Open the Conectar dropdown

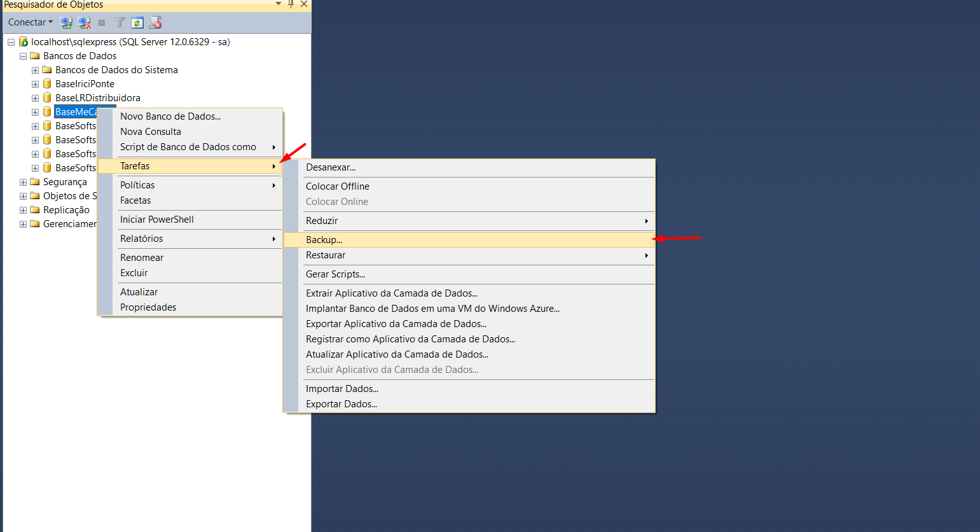31,22
